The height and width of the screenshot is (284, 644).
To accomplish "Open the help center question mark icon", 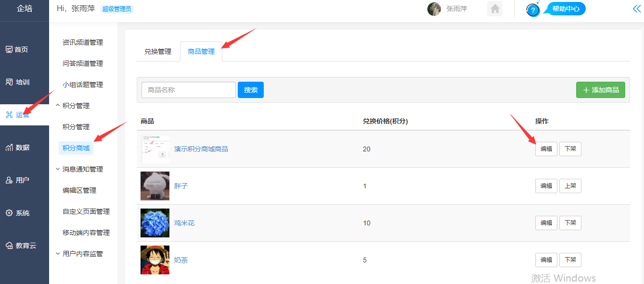I will coord(533,10).
